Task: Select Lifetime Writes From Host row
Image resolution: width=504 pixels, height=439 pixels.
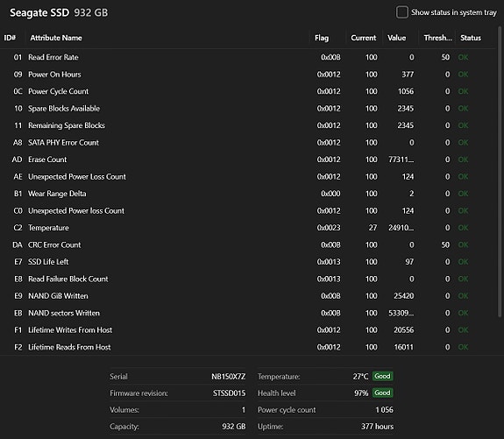Action: (247, 329)
